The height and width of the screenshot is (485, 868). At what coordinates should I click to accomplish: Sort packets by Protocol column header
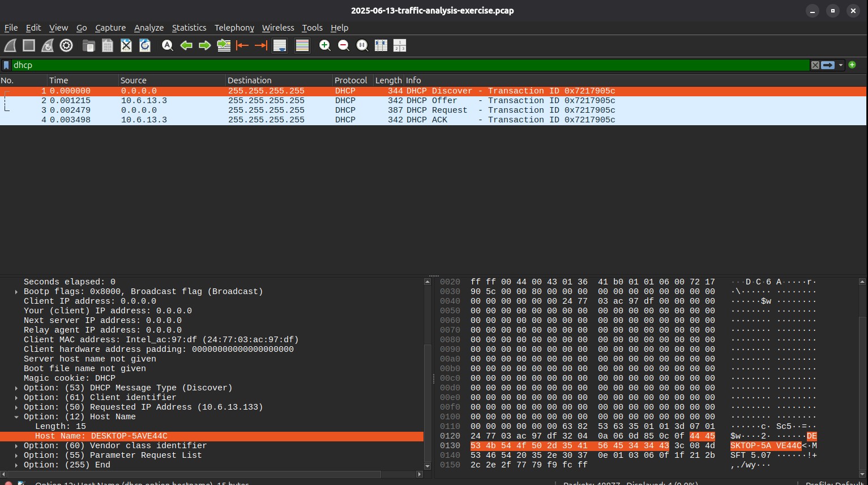point(353,80)
